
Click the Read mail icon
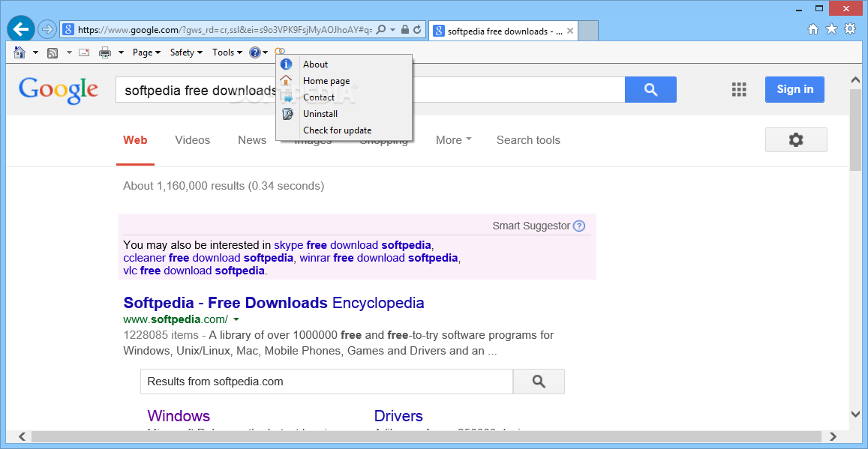click(x=84, y=52)
